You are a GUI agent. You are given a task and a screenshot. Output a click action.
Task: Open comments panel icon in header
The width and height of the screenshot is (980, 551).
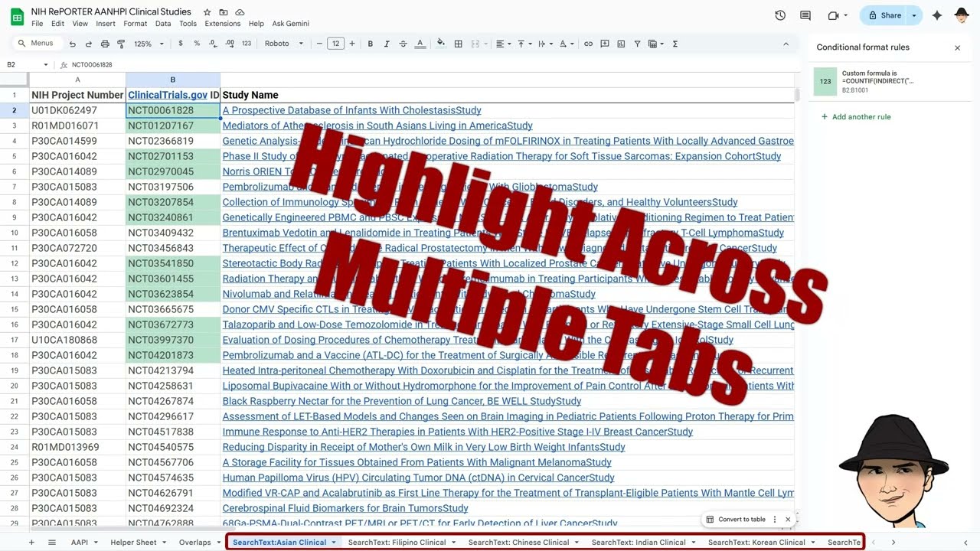pos(805,15)
